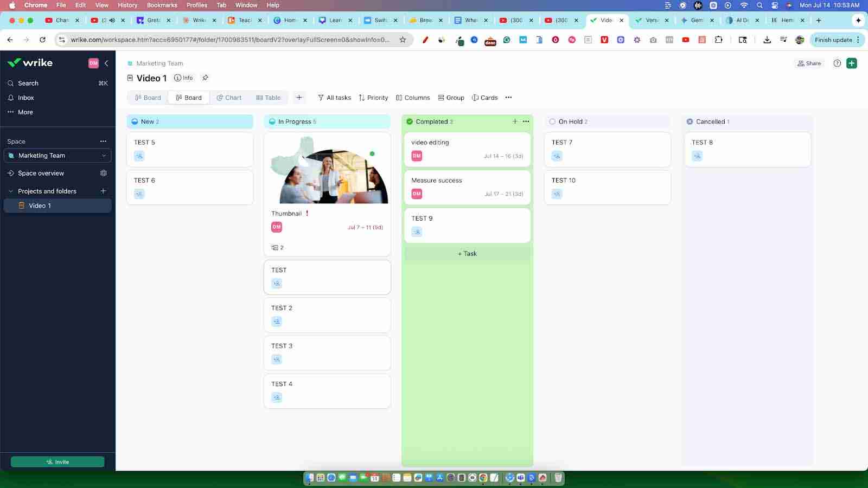The width and height of the screenshot is (868, 488).
Task: Pin the Video 1 view using the pin icon
Action: pyautogui.click(x=205, y=78)
